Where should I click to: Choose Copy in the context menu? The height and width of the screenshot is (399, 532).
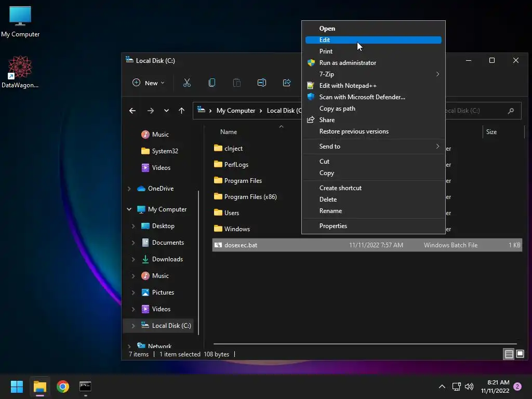pyautogui.click(x=373, y=173)
